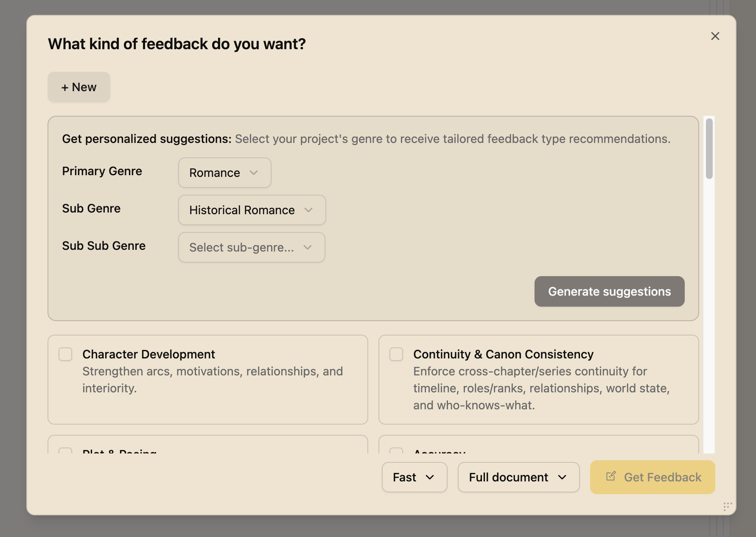756x537 pixels.
Task: Select the Character Development feedback card description
Action: [x=212, y=380]
